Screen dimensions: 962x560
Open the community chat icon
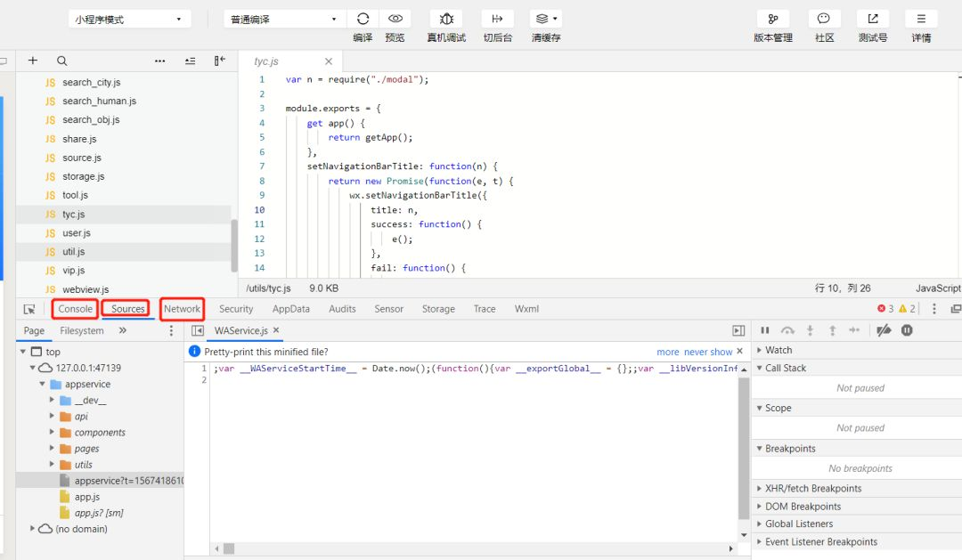824,19
